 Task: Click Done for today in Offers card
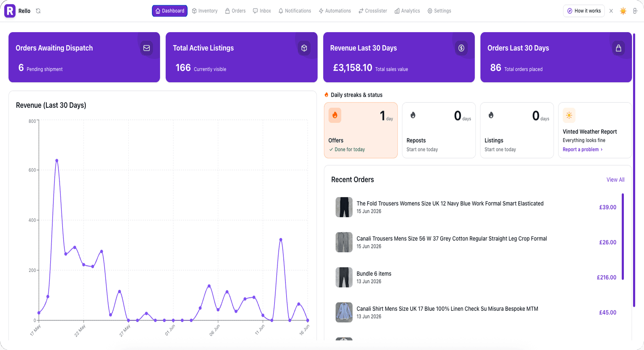347,149
